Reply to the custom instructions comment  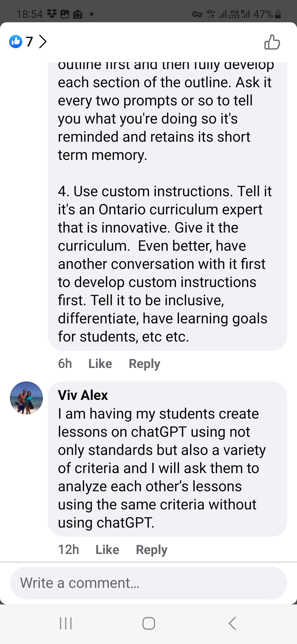click(144, 364)
